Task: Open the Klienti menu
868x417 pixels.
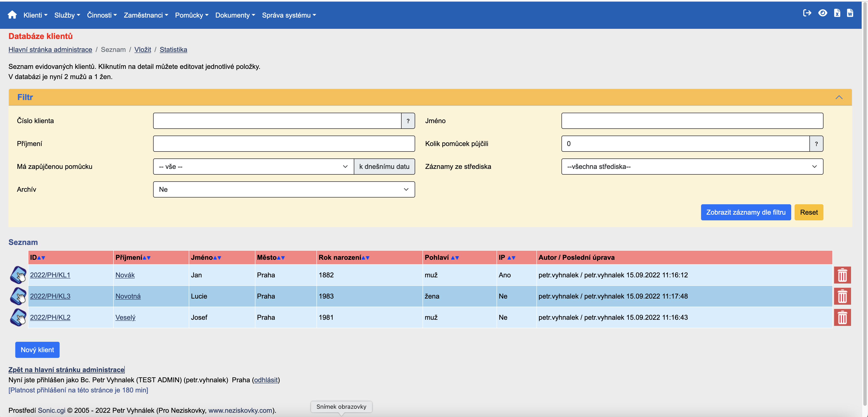Action: coord(35,15)
